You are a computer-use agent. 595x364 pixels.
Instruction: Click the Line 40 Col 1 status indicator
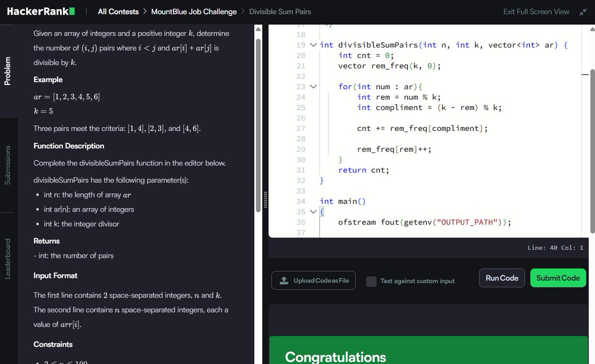[x=555, y=247]
